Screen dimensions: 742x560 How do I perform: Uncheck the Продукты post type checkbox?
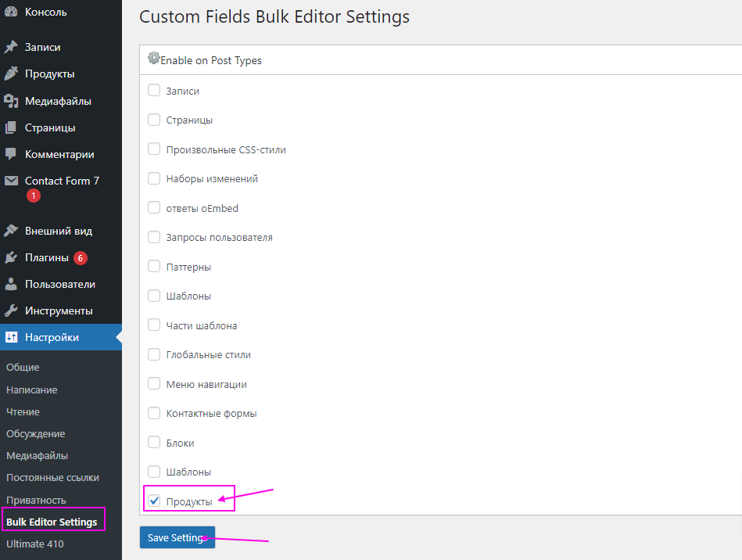click(154, 501)
